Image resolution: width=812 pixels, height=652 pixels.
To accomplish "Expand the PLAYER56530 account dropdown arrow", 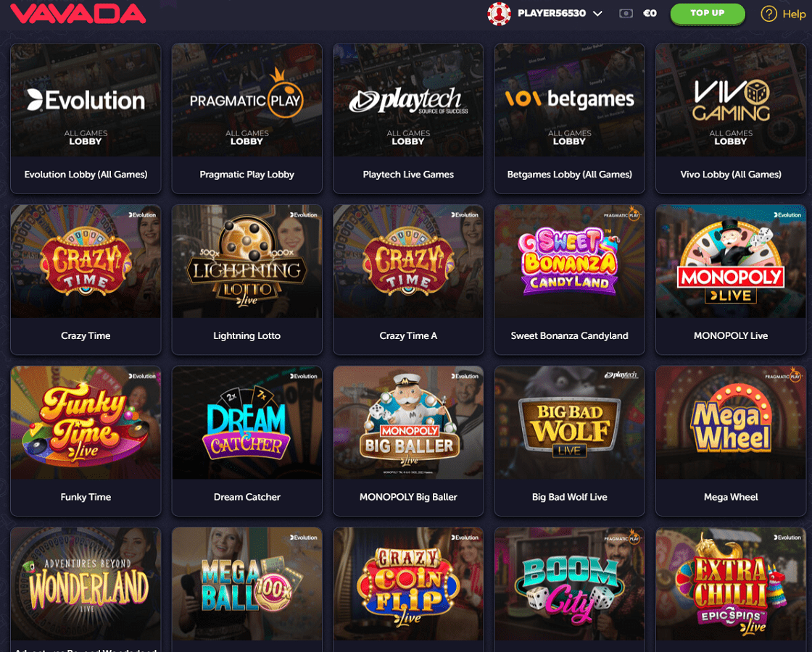I will coord(597,14).
